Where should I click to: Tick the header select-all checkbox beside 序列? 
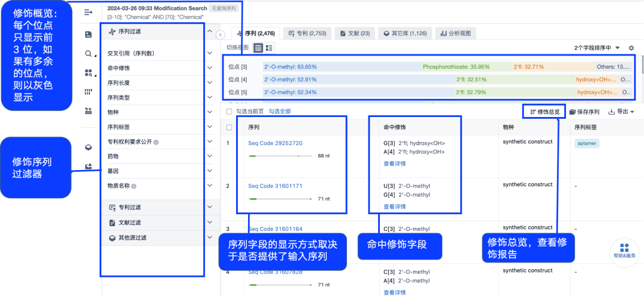230,127
